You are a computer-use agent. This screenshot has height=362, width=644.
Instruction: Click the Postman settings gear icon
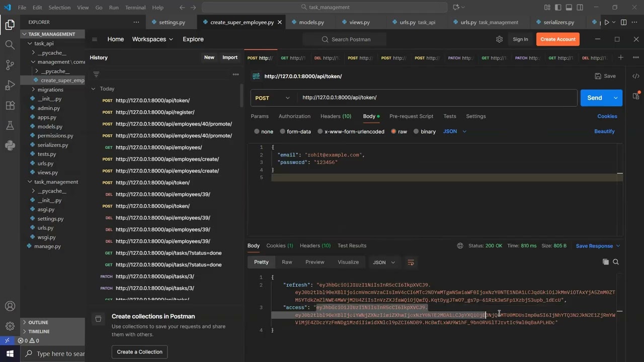tap(499, 39)
